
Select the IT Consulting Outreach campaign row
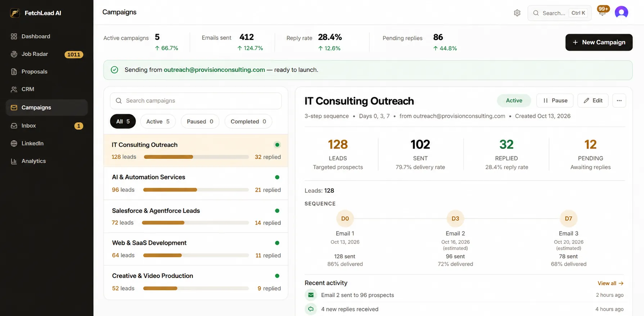click(196, 151)
